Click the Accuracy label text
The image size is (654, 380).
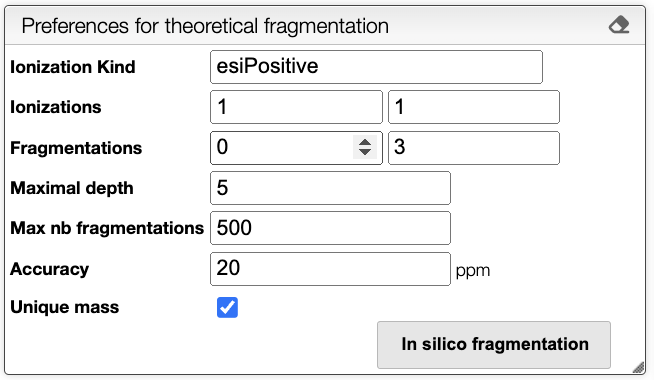[50, 269]
